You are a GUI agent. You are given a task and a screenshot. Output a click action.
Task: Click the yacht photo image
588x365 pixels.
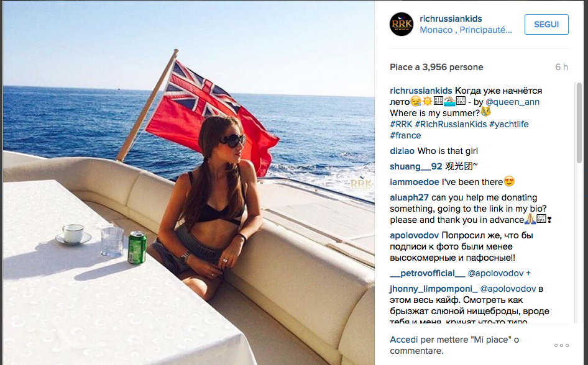click(188, 182)
